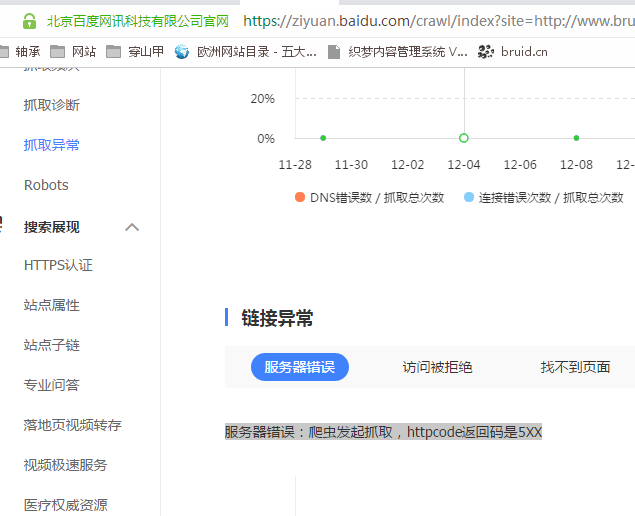Click the 链接异常 heading
The width and height of the screenshot is (635, 516).
click(x=277, y=318)
